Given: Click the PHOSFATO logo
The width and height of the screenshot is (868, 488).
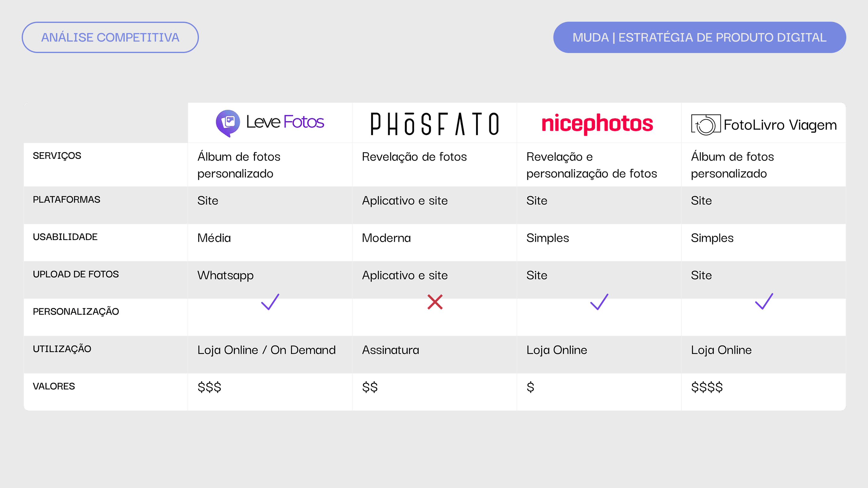Looking at the screenshot, I should click(x=435, y=124).
